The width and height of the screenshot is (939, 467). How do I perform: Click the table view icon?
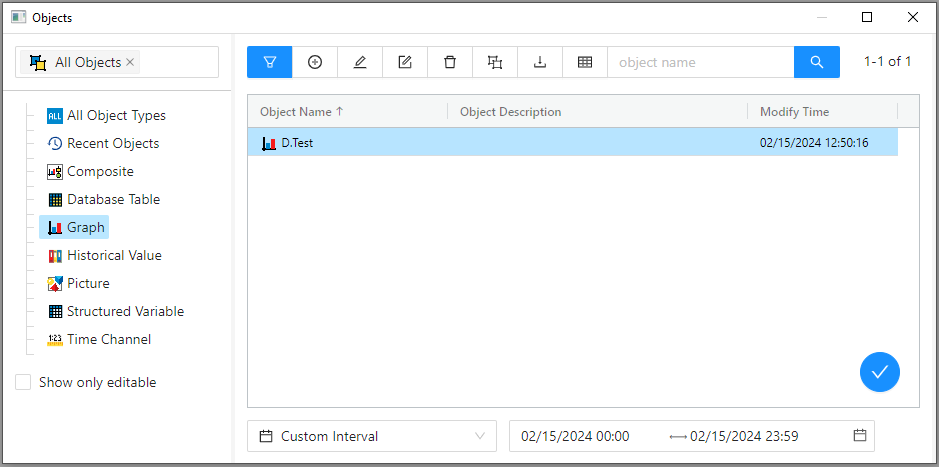[x=585, y=62]
